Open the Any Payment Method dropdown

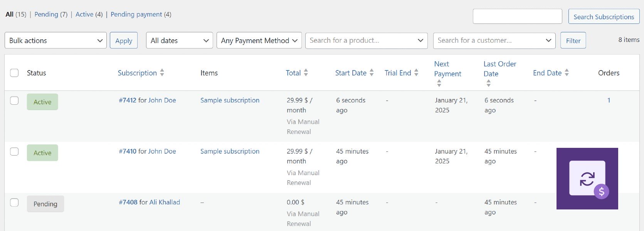click(x=259, y=40)
